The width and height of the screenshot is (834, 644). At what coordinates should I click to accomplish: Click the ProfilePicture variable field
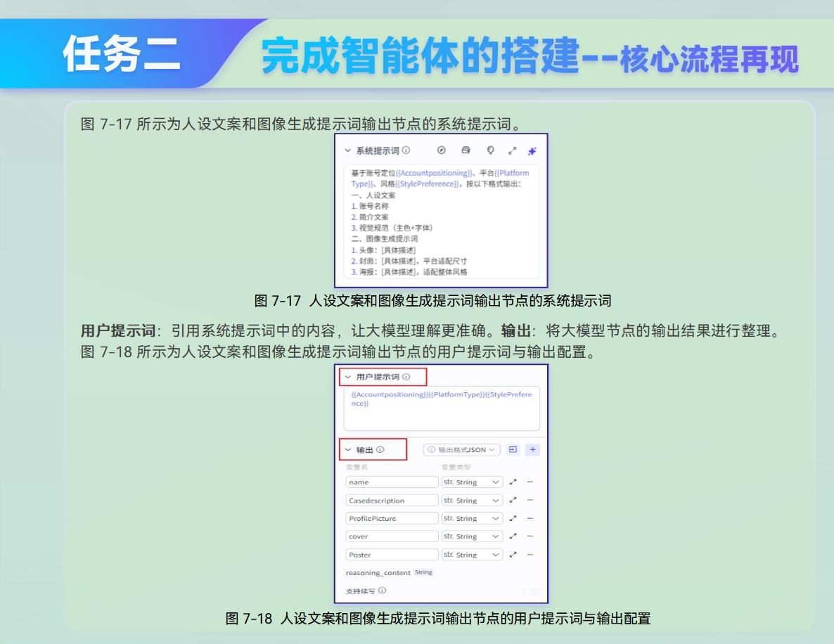(392, 518)
